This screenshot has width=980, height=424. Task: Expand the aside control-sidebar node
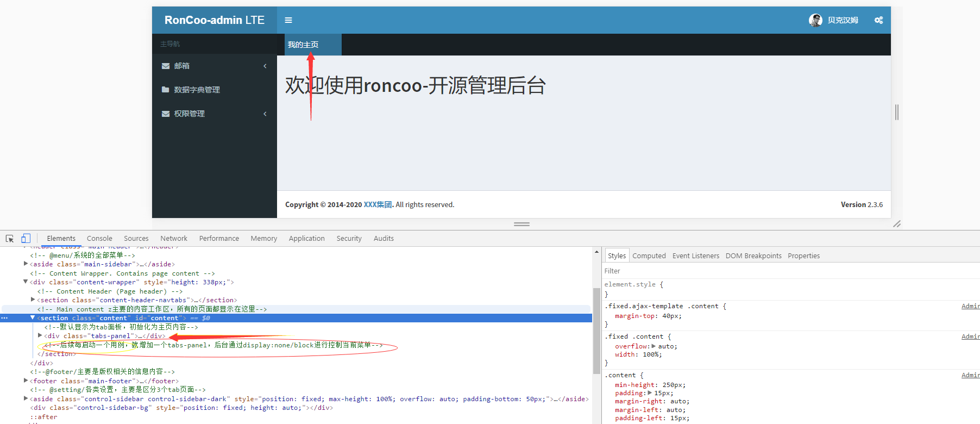26,398
